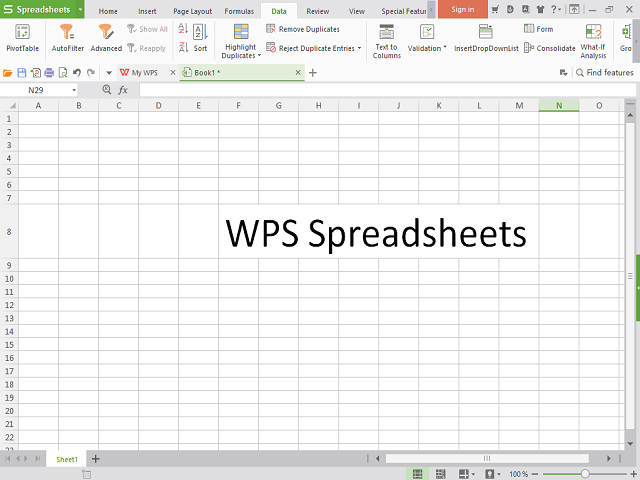Open the Insert tab
The height and width of the screenshot is (480, 640).
pyautogui.click(x=147, y=11)
